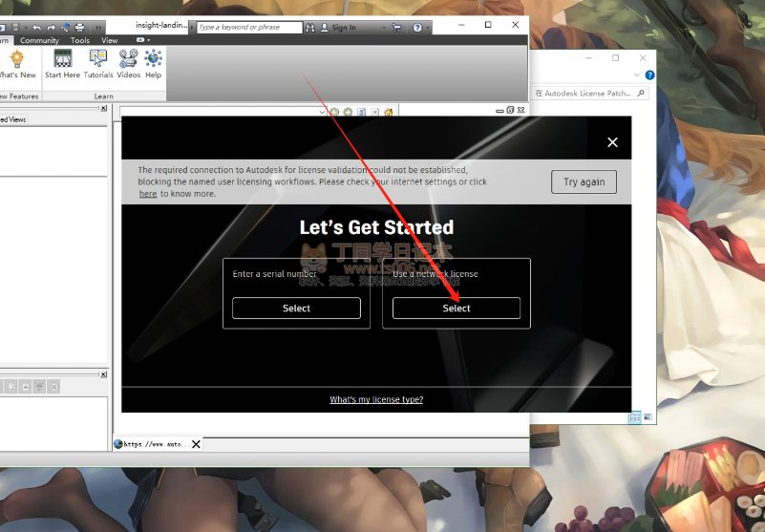The width and height of the screenshot is (765, 532).
Task: Click the Try again button
Action: pyautogui.click(x=584, y=182)
